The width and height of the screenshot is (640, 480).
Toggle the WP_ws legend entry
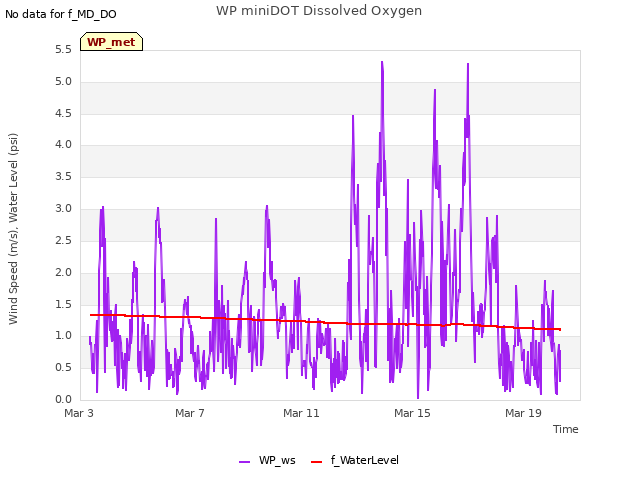click(267, 460)
